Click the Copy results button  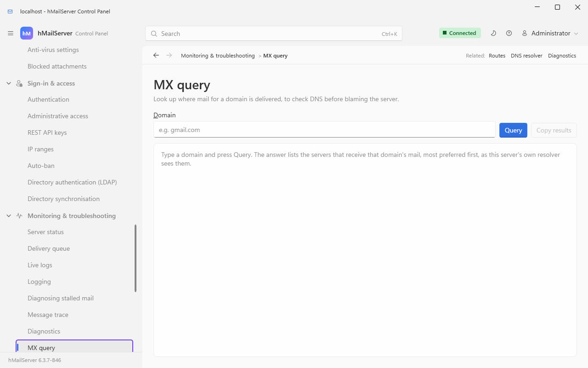(554, 130)
